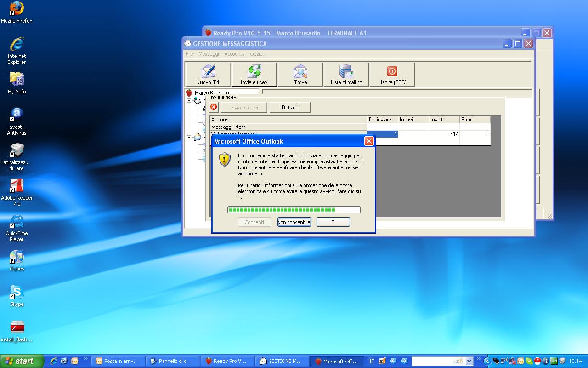Click the Start button
The image size is (588, 368).
pos(22,361)
